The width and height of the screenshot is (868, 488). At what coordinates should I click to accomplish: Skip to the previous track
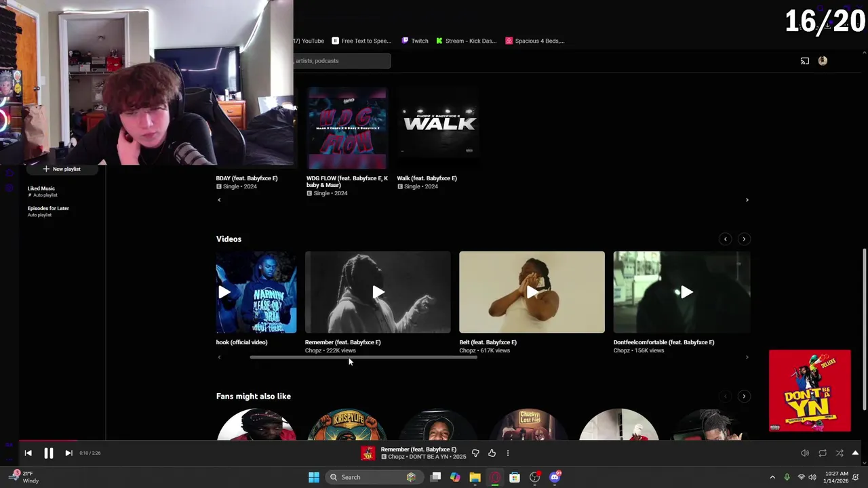click(x=28, y=453)
